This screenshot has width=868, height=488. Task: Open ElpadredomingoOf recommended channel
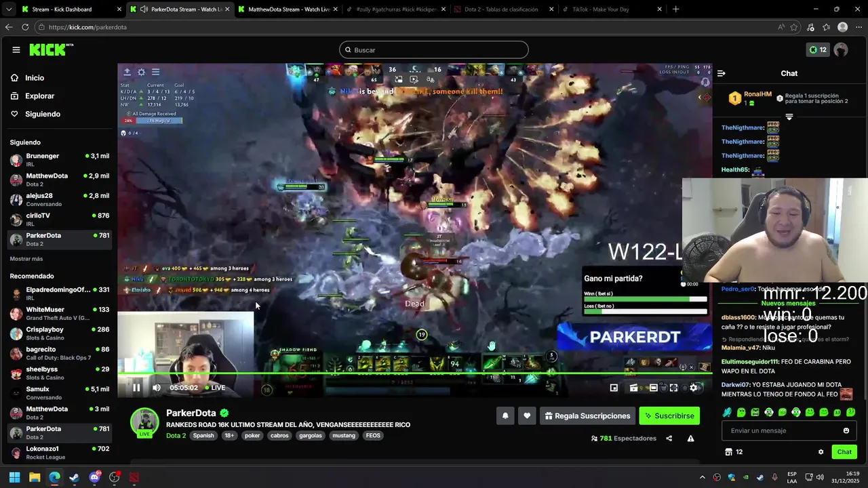point(60,293)
